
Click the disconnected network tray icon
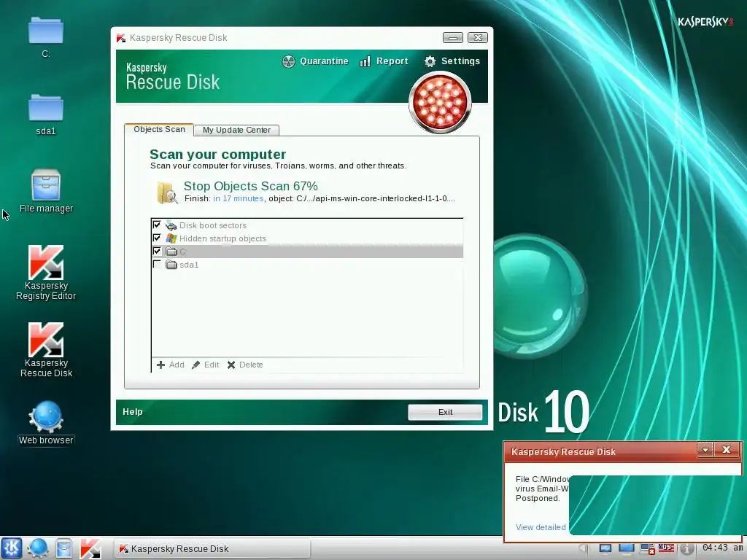pyautogui.click(x=647, y=549)
